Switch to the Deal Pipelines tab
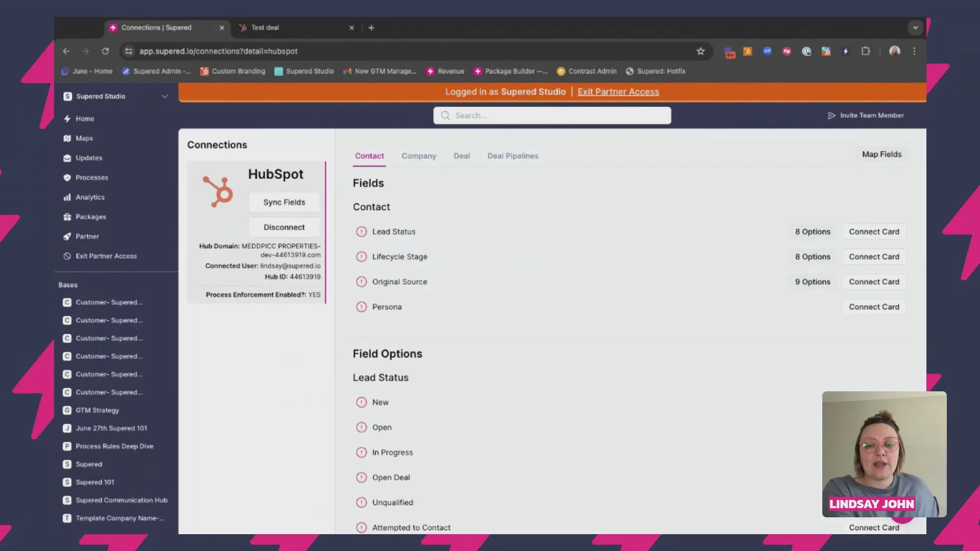The width and height of the screenshot is (980, 551). 512,156
